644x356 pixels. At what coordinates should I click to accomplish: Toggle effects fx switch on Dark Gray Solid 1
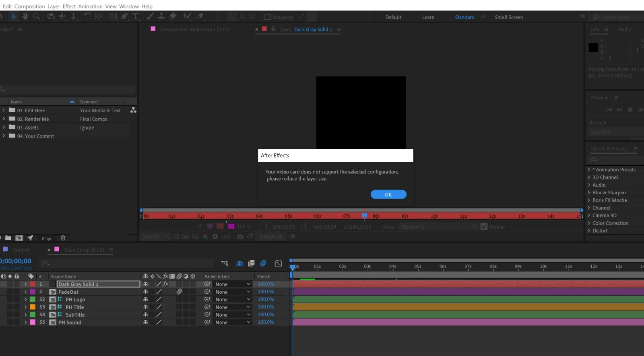pyautogui.click(x=165, y=284)
